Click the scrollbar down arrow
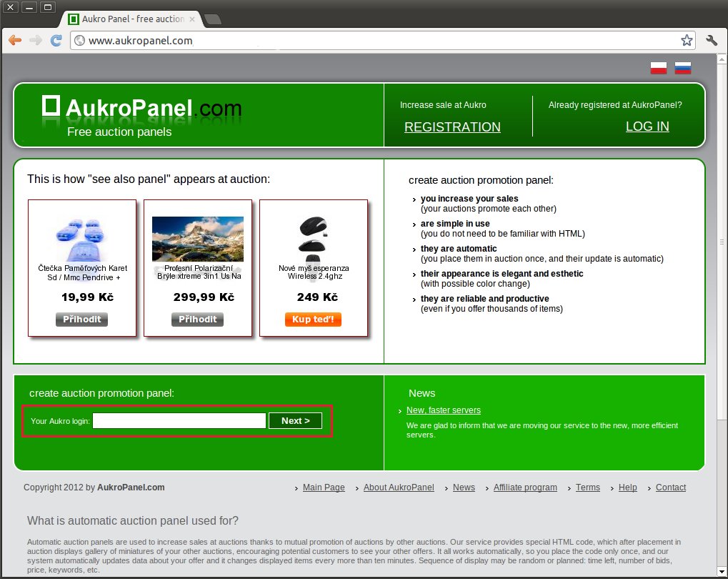 722,572
